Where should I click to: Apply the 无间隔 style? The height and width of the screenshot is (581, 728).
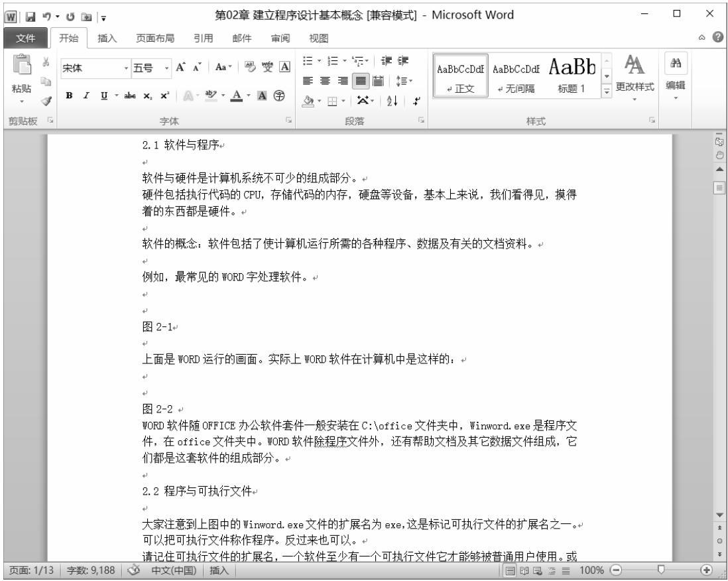516,76
